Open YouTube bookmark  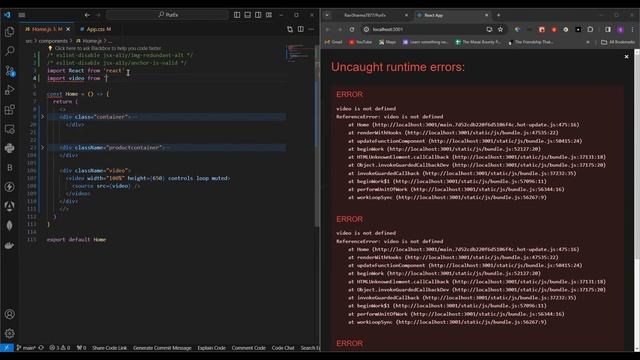pyautogui.click(x=360, y=42)
